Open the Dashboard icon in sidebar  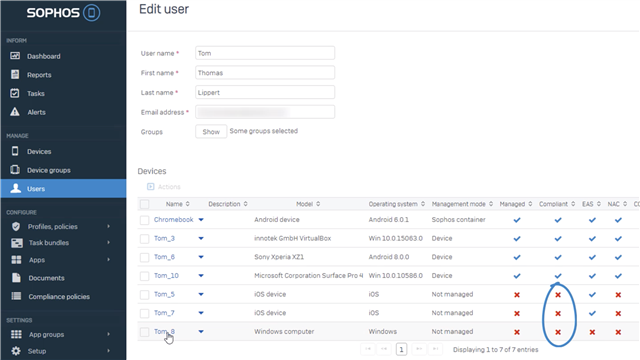tap(15, 56)
